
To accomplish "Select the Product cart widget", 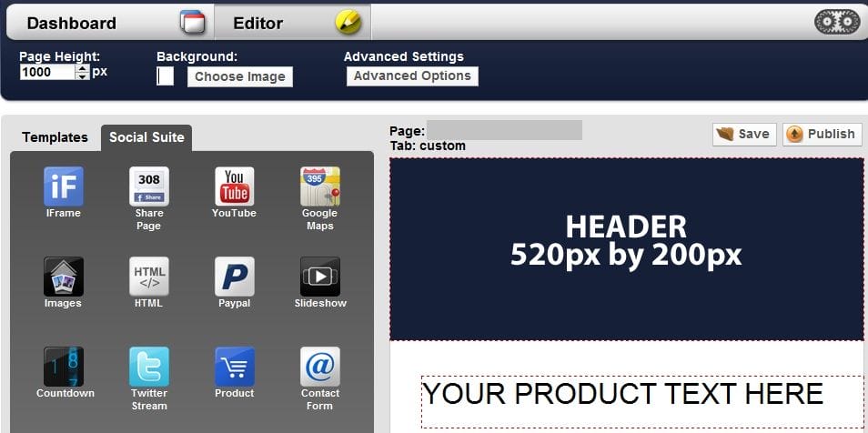I will (234, 367).
